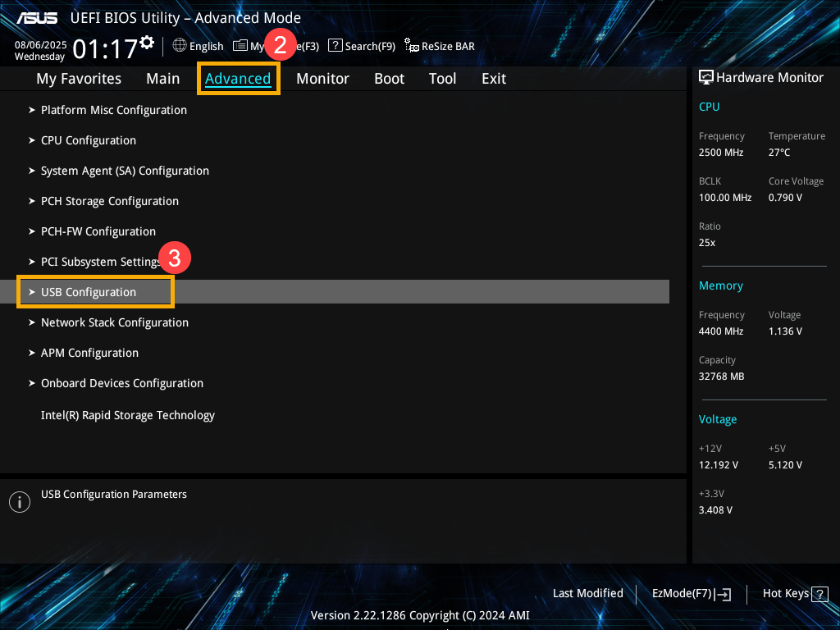Switch to EzMode(F7)
This screenshot has width=840, height=630.
pyautogui.click(x=691, y=594)
